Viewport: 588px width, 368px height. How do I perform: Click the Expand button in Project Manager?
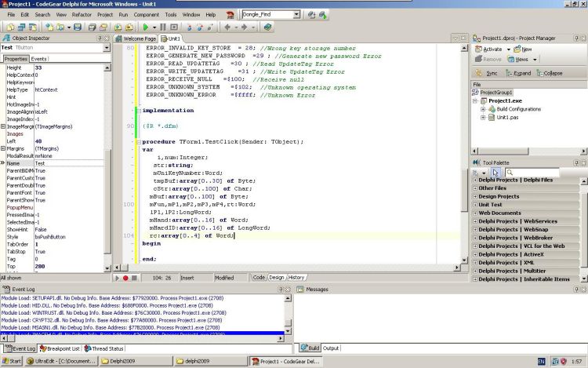pos(518,73)
